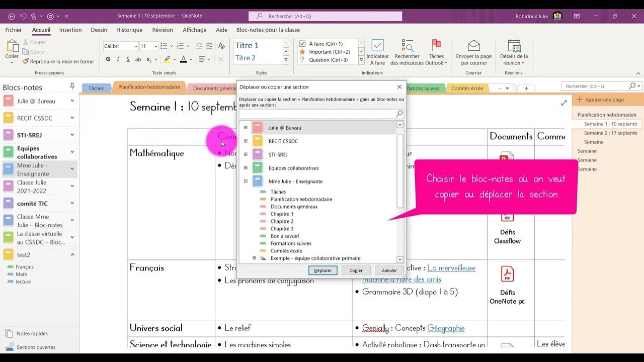Click the Copier button in dialog
The height and width of the screenshot is (362, 644).
pos(356,270)
